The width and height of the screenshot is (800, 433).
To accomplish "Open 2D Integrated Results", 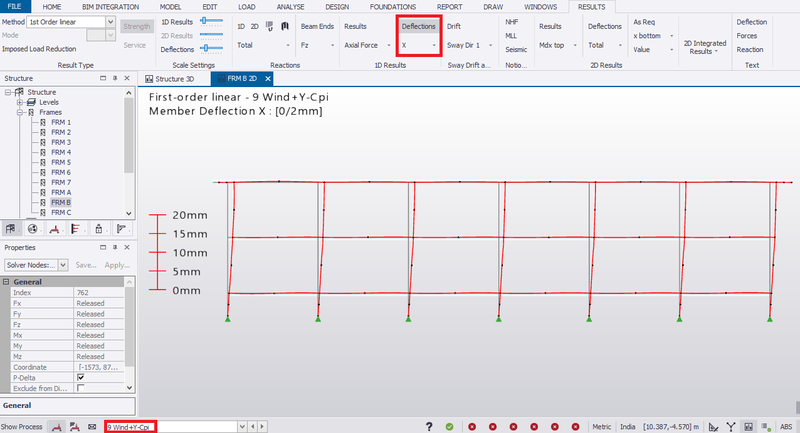I will tap(705, 47).
